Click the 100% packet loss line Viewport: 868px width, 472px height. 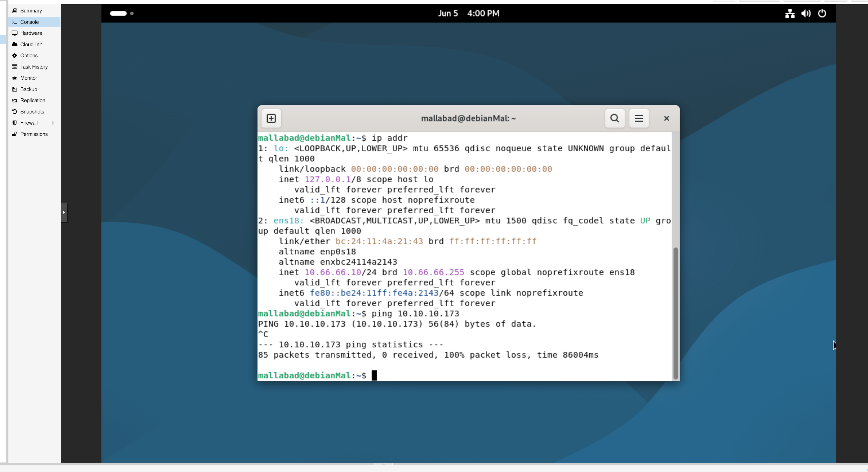(428, 355)
